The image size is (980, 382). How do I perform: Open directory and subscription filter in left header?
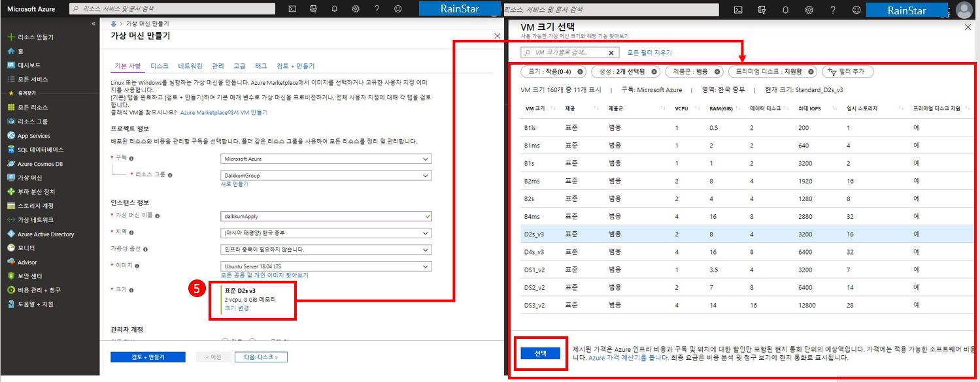click(x=313, y=10)
